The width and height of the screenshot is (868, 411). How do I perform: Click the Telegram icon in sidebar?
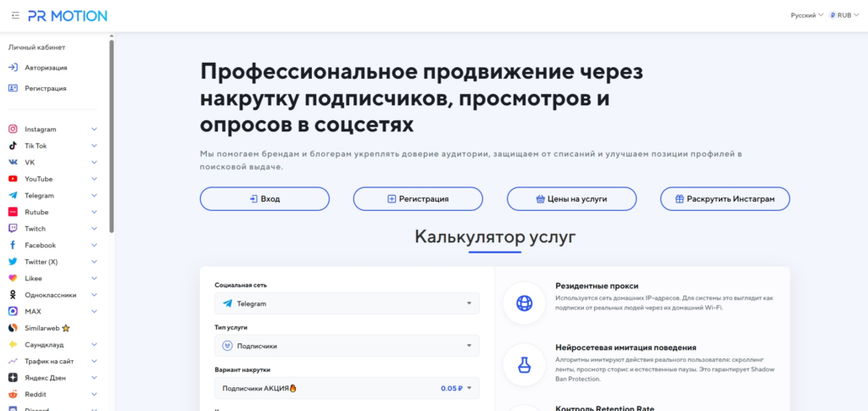(13, 196)
